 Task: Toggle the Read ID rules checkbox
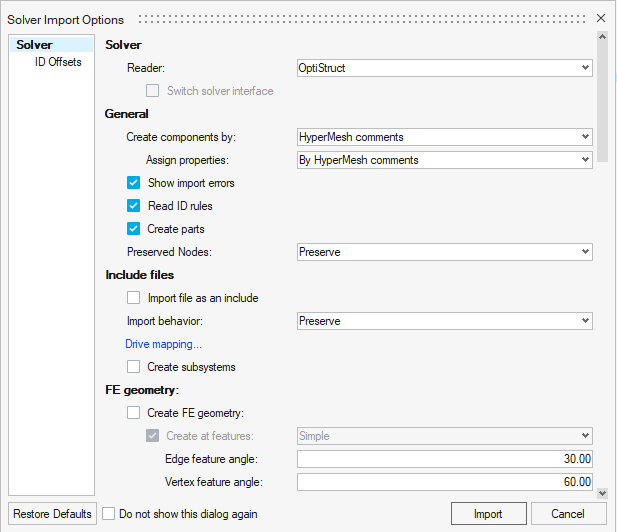134,206
